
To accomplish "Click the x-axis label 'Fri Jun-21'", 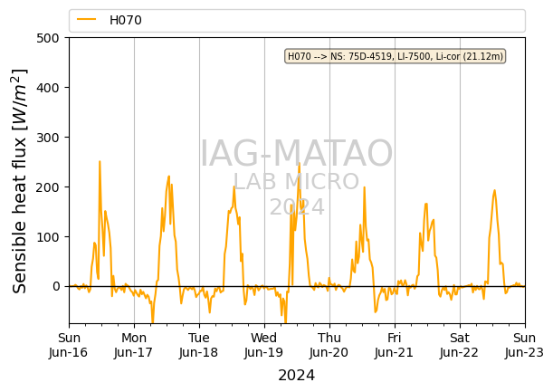I will (394, 345).
